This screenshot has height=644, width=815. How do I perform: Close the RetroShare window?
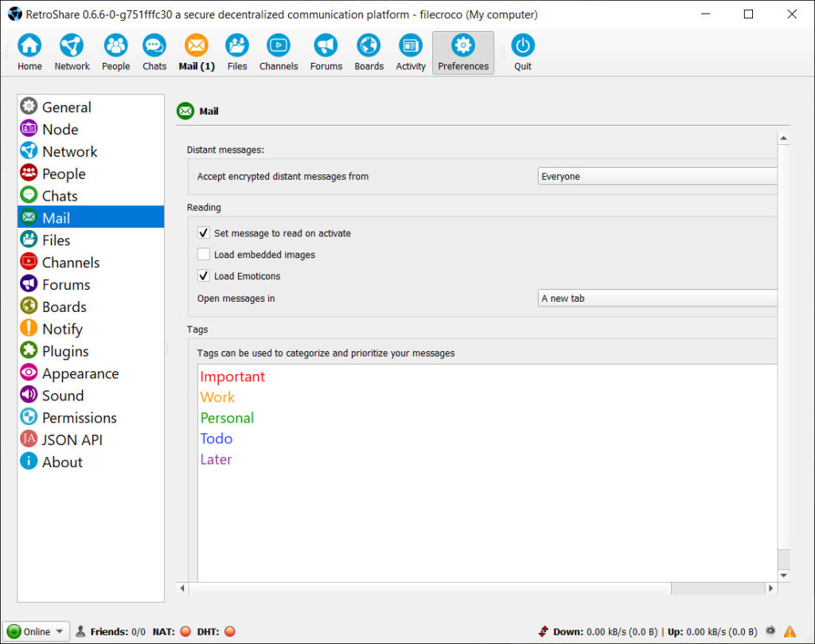792,14
